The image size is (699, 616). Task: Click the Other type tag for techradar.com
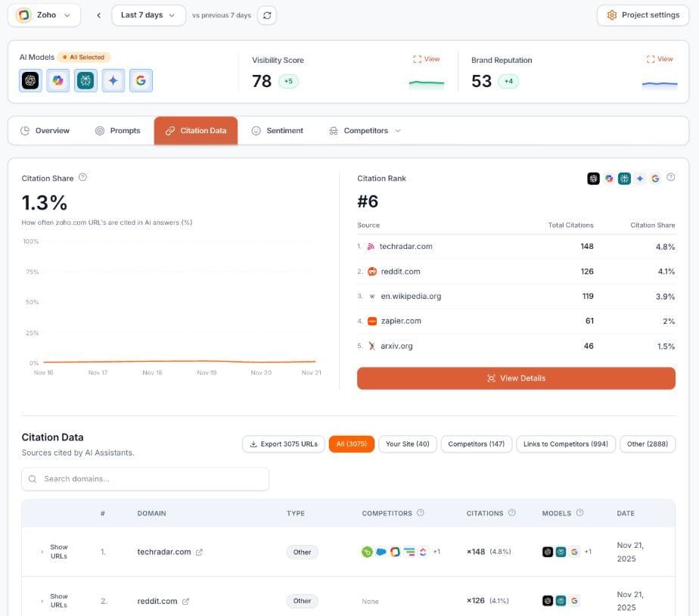click(x=303, y=552)
